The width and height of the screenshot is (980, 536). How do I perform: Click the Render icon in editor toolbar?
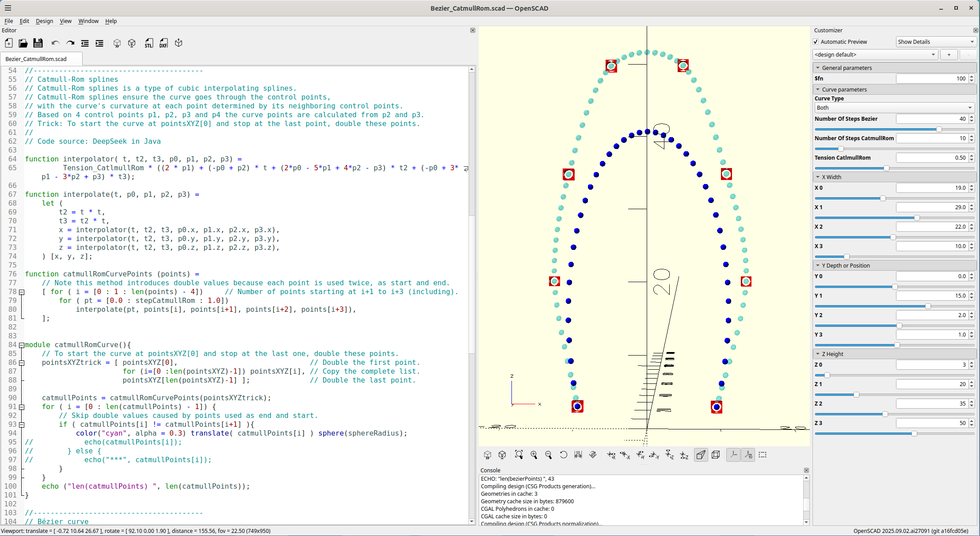click(x=132, y=43)
